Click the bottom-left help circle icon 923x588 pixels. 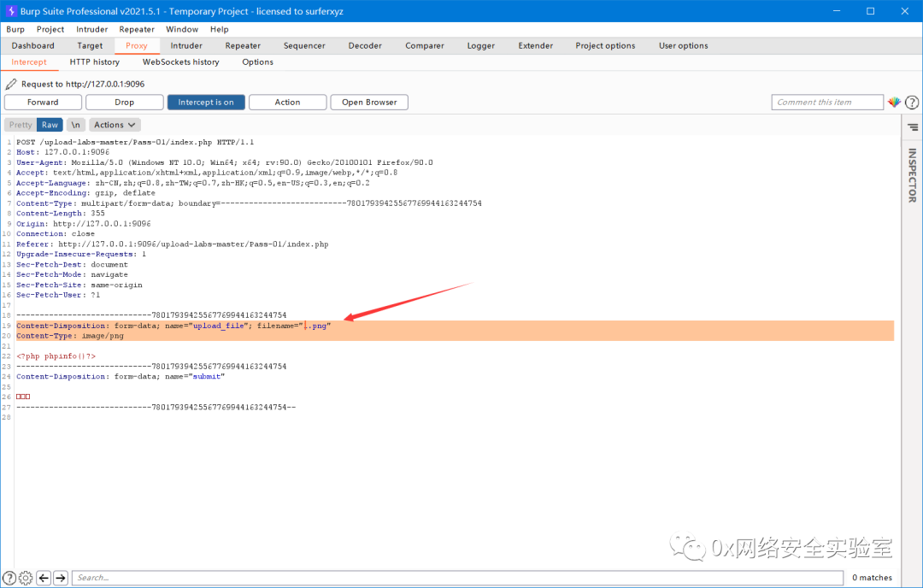9,578
